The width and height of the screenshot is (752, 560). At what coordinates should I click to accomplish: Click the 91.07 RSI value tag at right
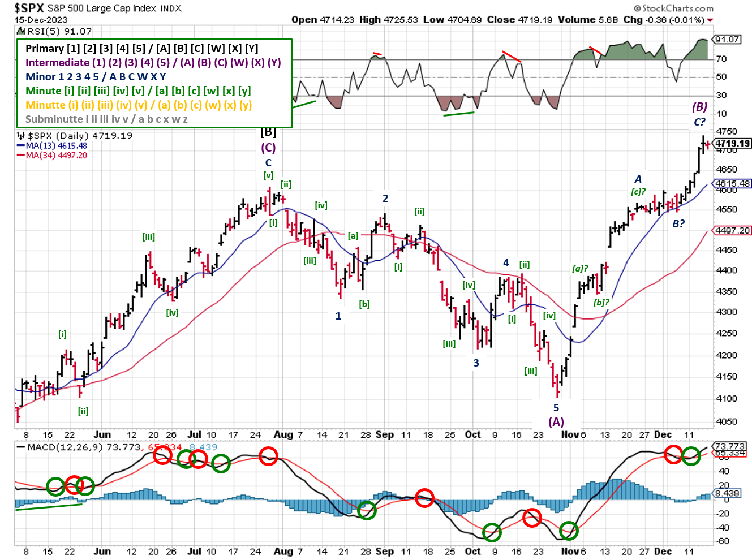[727, 39]
